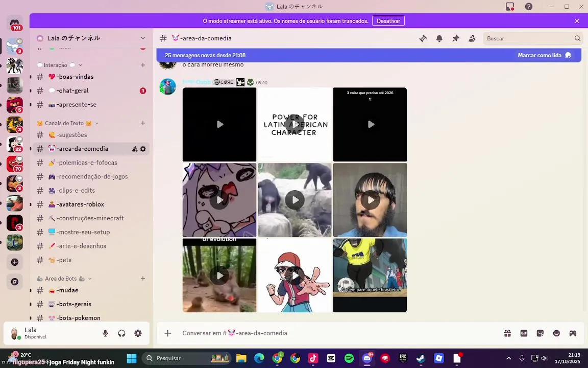Click the search magnifier icon in Buscar
The height and width of the screenshot is (368, 588).
[x=577, y=38]
